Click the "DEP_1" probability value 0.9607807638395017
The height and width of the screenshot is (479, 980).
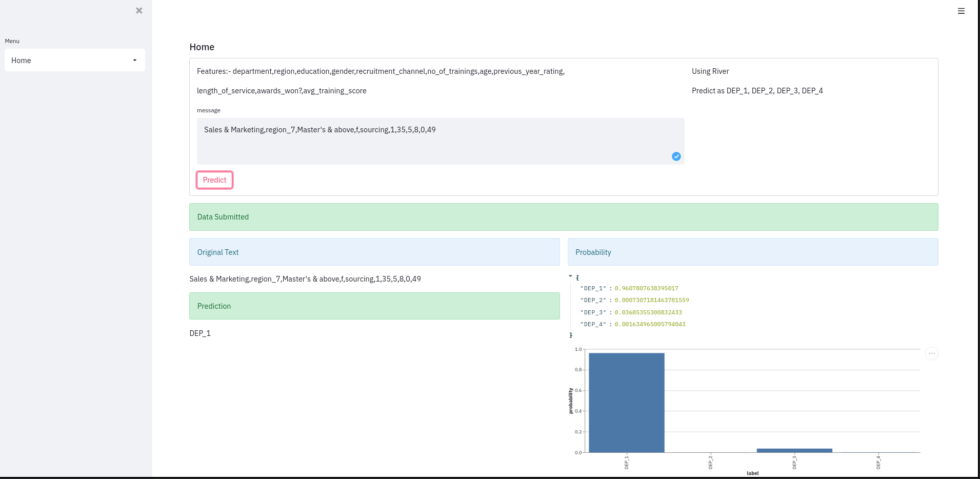[646, 288]
